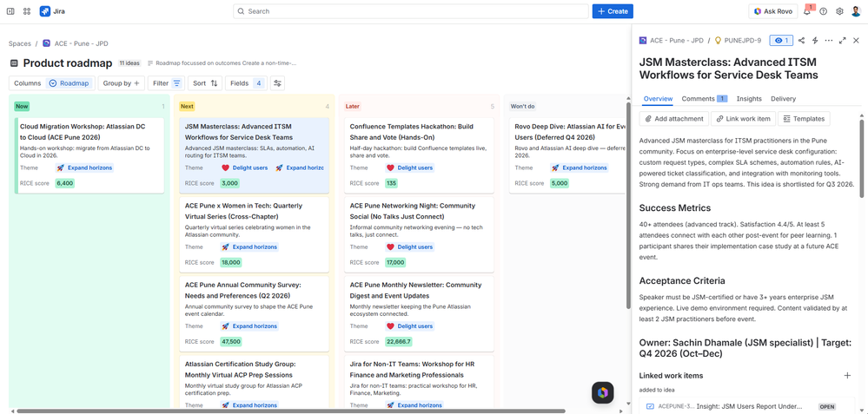Expand idea panel to full screen
The image size is (868, 414).
843,40
